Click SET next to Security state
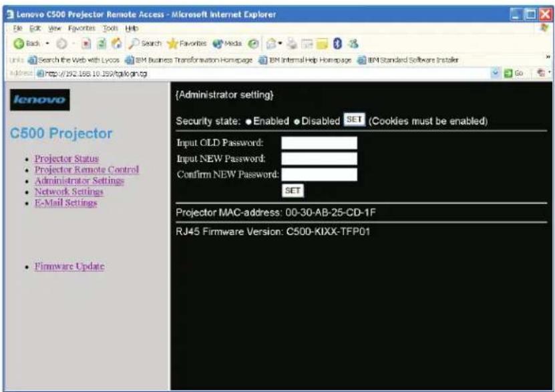 pos(354,120)
